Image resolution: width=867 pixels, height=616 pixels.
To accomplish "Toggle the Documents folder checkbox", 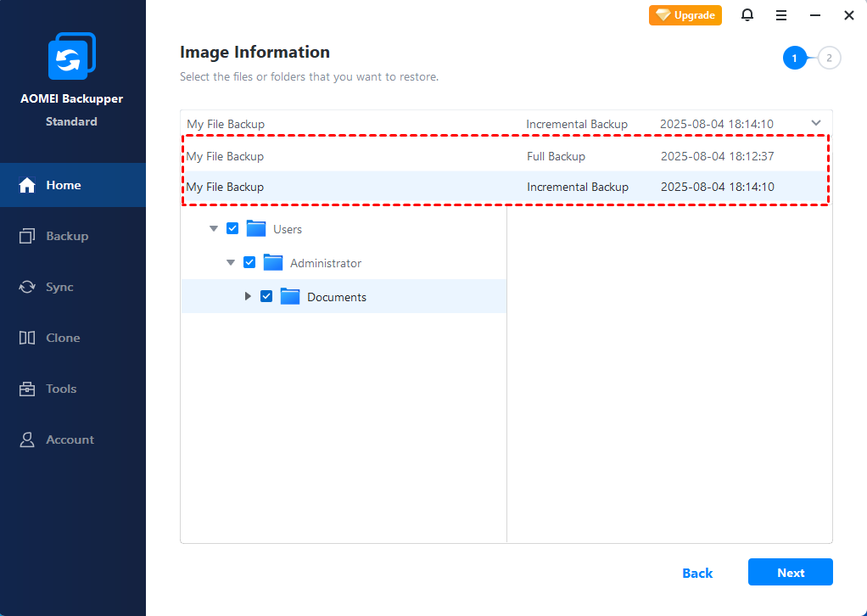I will [x=266, y=296].
